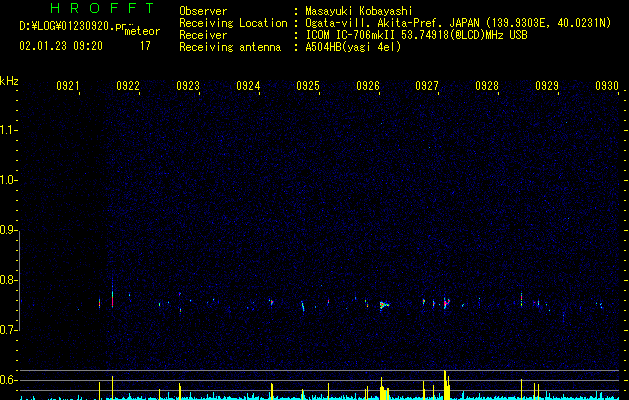Viewport: 629px width, 400px height.
Task: Click the 0926 time marker
Action: click(368, 86)
